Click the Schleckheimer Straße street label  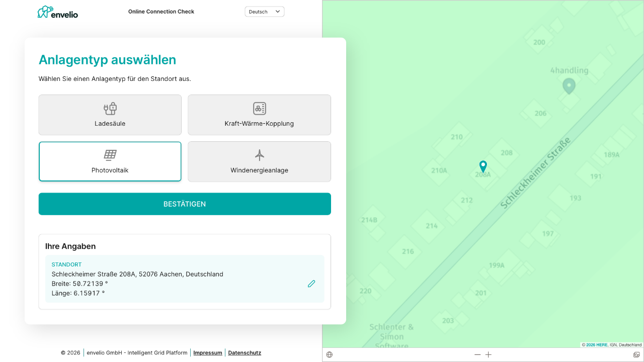pyautogui.click(x=535, y=173)
